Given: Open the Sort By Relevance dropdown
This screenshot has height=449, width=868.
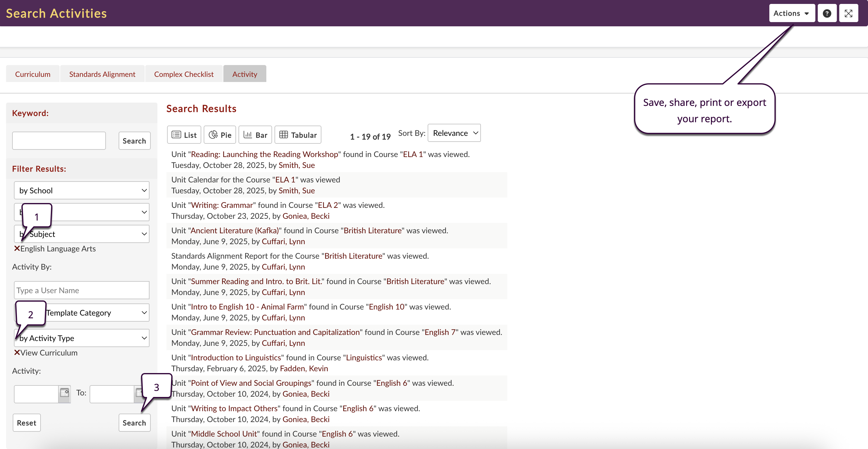Looking at the screenshot, I should click(454, 133).
